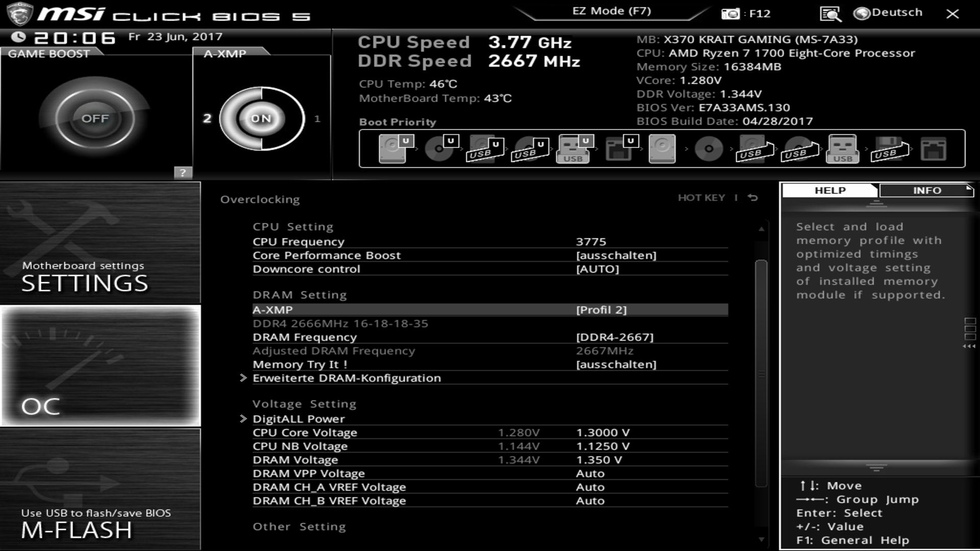
Task: Toggle the A-XMP on dial
Action: tap(261, 118)
